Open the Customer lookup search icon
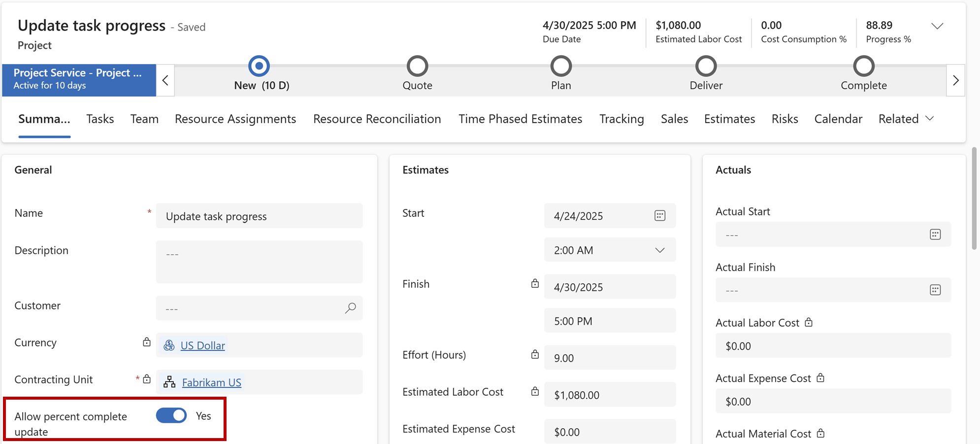Screen dimensions: 980x444 351,308
